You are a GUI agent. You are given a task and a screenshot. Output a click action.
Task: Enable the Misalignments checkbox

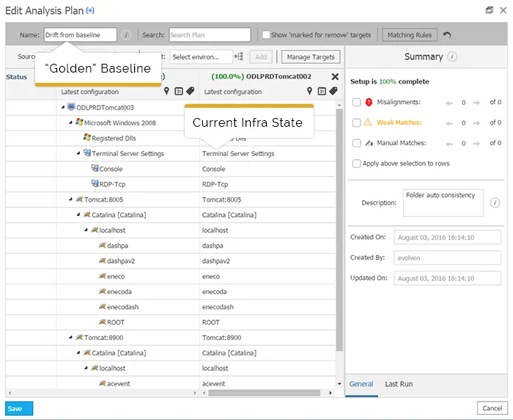tap(356, 103)
